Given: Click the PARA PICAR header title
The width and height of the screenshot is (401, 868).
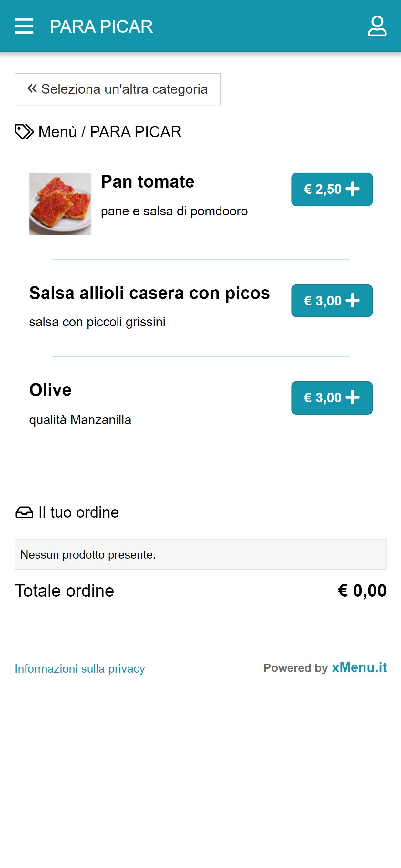Looking at the screenshot, I should point(101,26).
